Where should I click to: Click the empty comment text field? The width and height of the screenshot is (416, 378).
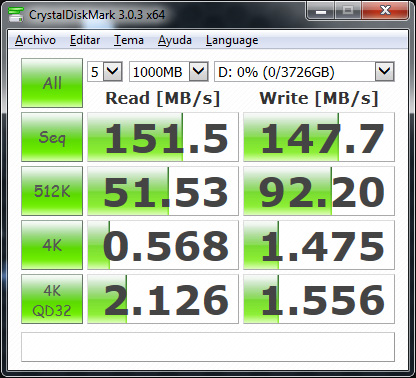pyautogui.click(x=208, y=347)
